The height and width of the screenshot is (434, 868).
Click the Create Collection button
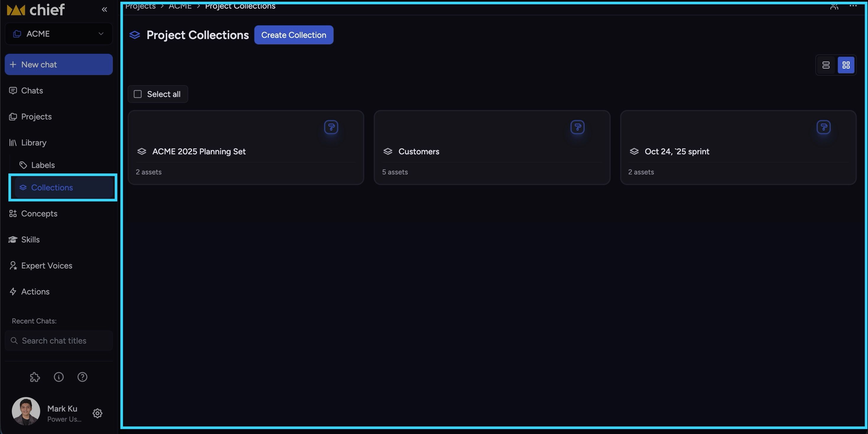293,35
